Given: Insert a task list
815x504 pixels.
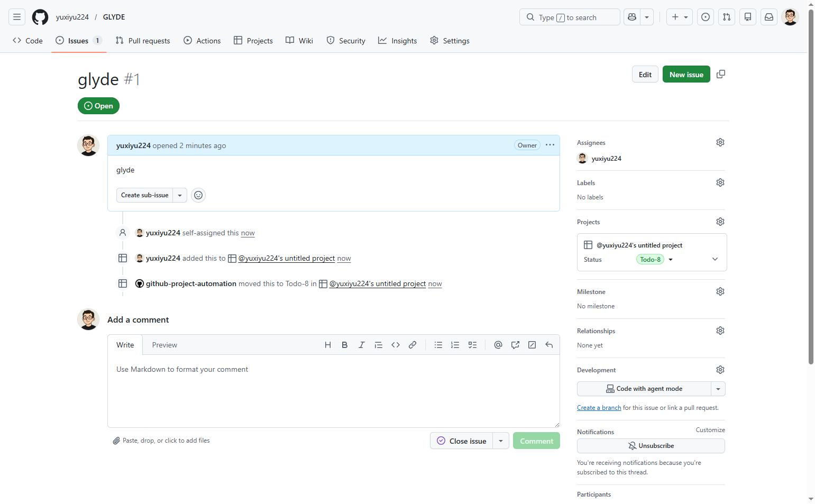Looking at the screenshot, I should (472, 345).
